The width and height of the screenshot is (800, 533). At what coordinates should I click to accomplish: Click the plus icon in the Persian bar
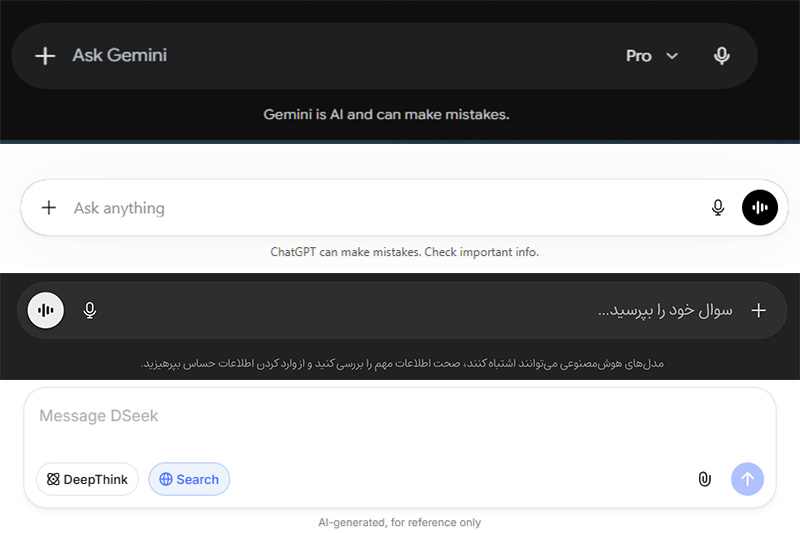coord(758,310)
